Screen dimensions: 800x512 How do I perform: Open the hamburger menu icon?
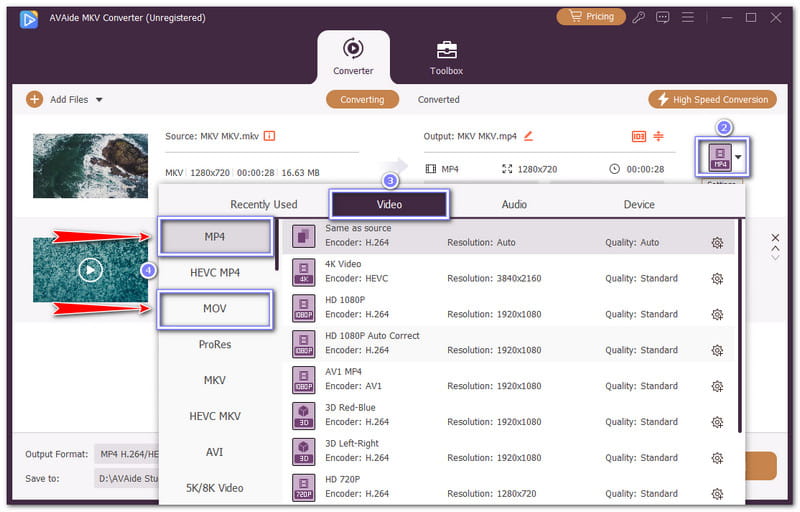pos(688,18)
